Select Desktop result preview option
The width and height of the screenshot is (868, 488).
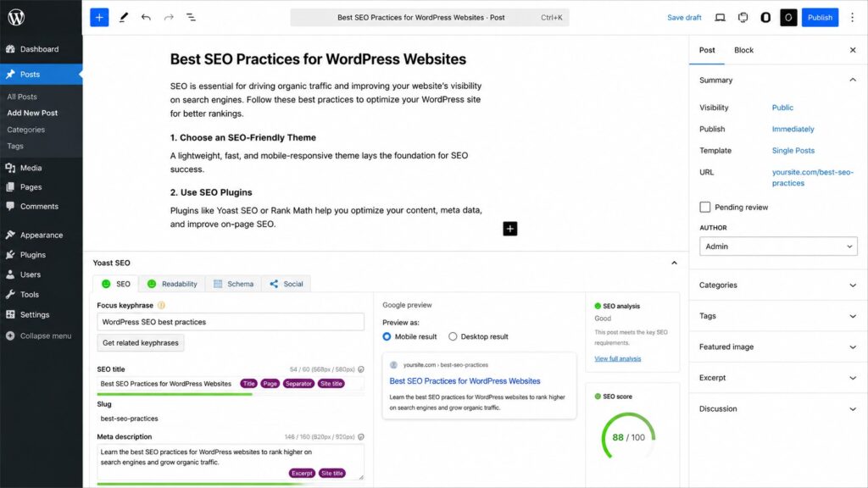click(453, 336)
